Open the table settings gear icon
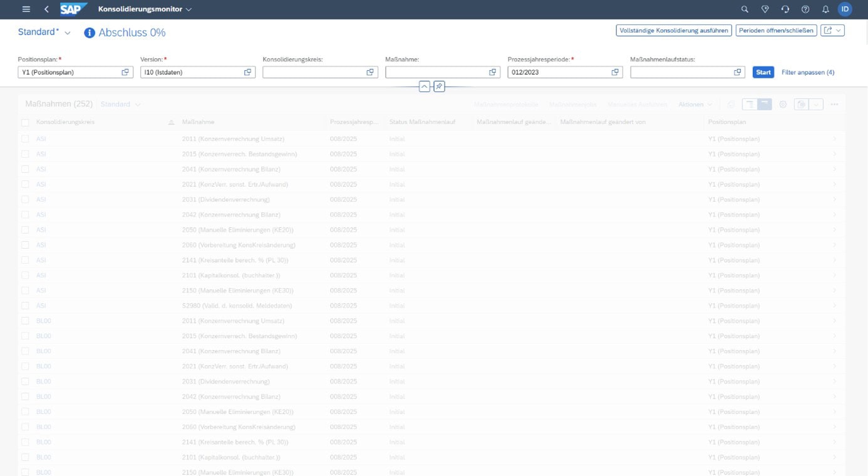 (x=783, y=105)
